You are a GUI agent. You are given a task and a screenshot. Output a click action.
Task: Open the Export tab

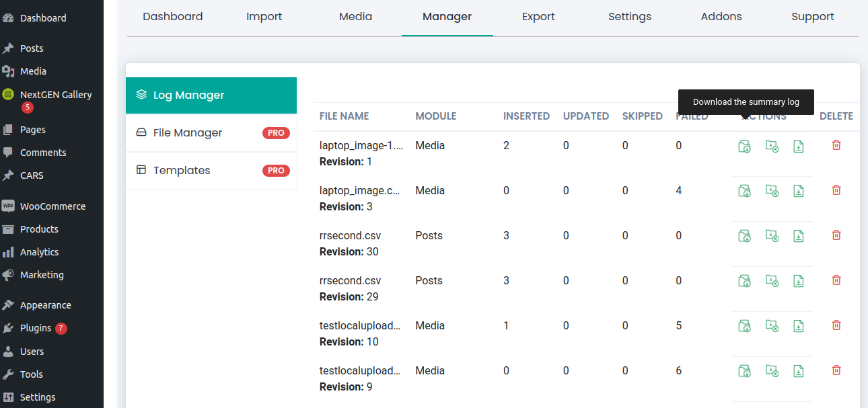pos(539,17)
